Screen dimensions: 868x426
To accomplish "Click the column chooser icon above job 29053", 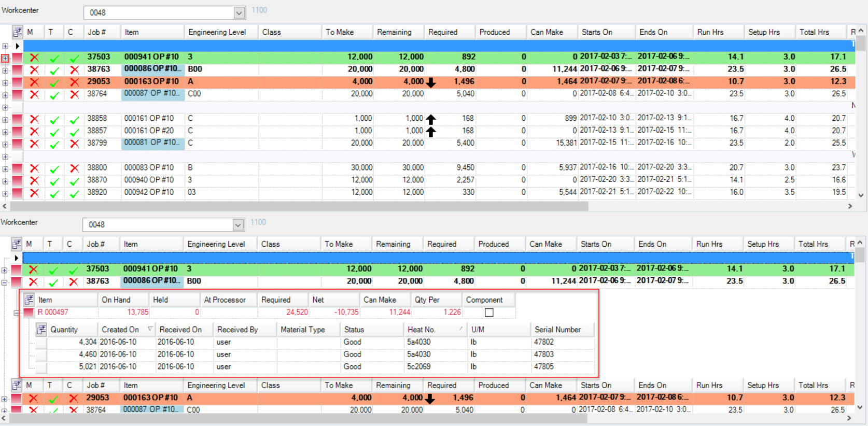I will 17,385.
